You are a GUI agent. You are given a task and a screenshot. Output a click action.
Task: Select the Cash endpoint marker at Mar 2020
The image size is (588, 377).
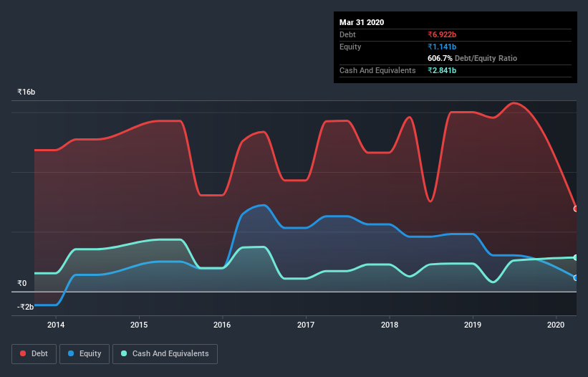[575, 258]
